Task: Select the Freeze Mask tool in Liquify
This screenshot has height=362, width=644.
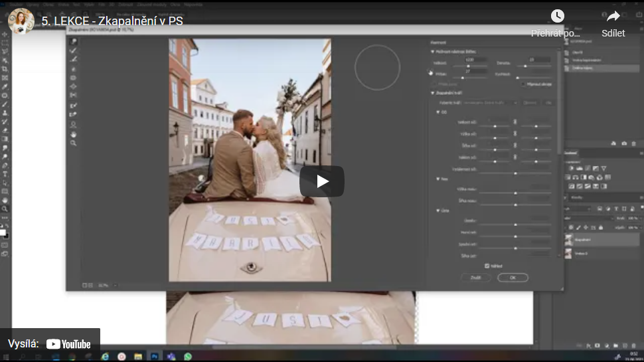Action: tap(73, 106)
